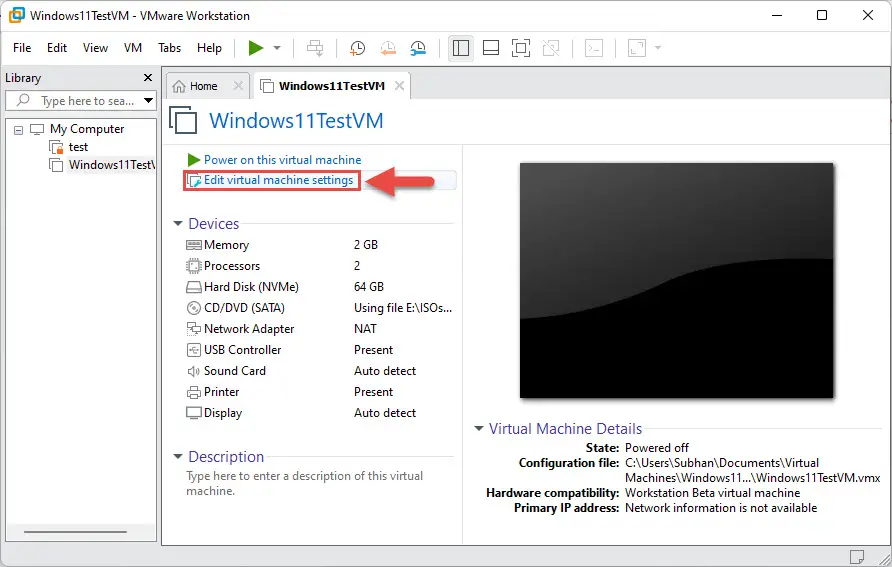Open the library search dropdown arrow
Viewport: 892px width, 567px height.
[x=148, y=101]
